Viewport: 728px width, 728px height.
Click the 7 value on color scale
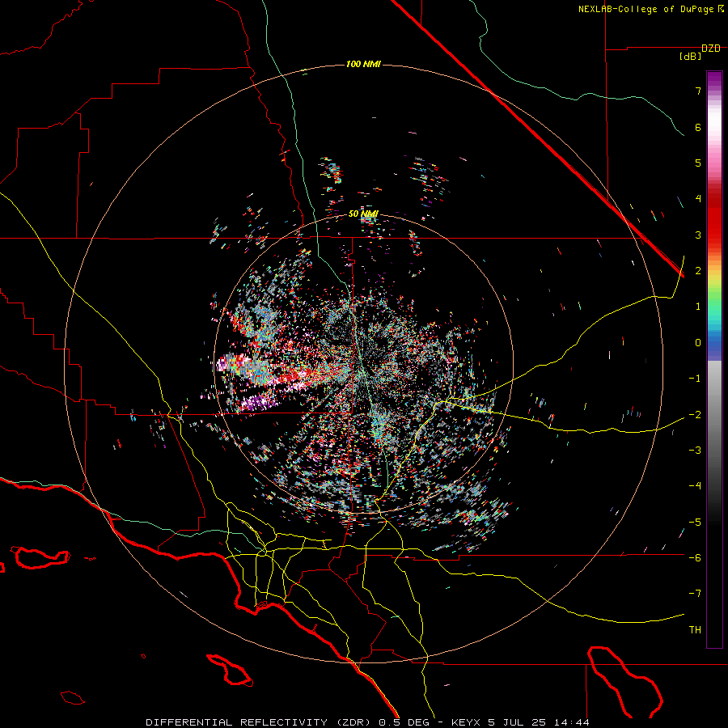698,91
